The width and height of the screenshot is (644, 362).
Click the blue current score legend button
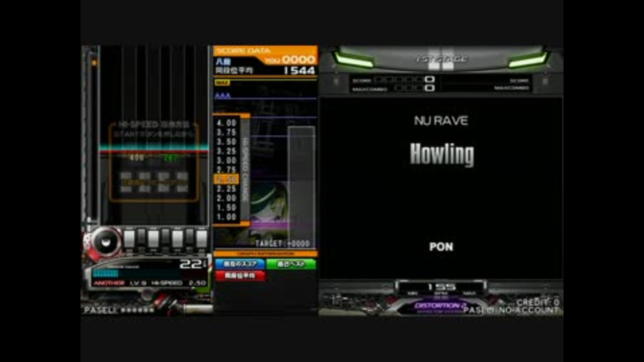pos(240,264)
